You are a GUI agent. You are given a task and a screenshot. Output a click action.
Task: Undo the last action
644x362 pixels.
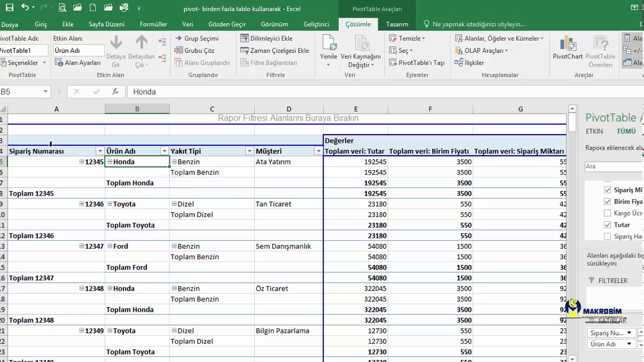(26, 8)
